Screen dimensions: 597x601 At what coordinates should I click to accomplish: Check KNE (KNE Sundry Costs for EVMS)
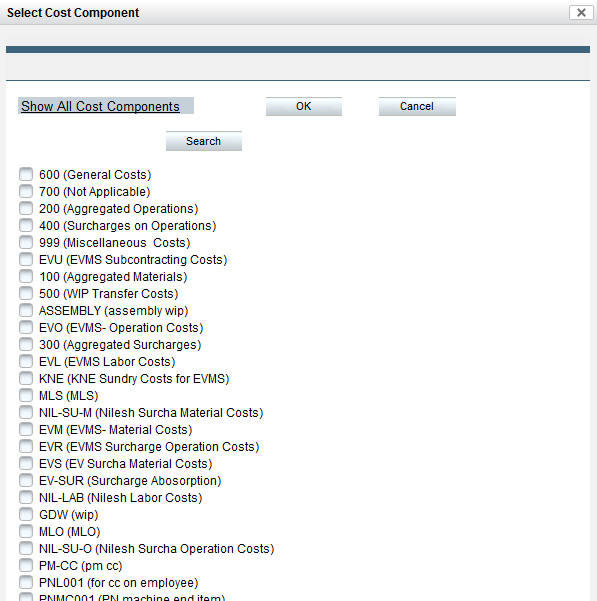pyautogui.click(x=26, y=378)
